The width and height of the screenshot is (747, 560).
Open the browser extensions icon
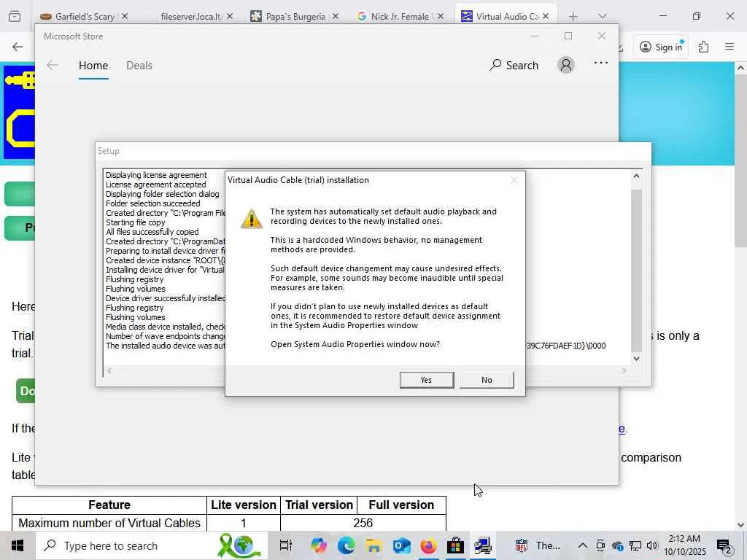click(x=704, y=47)
